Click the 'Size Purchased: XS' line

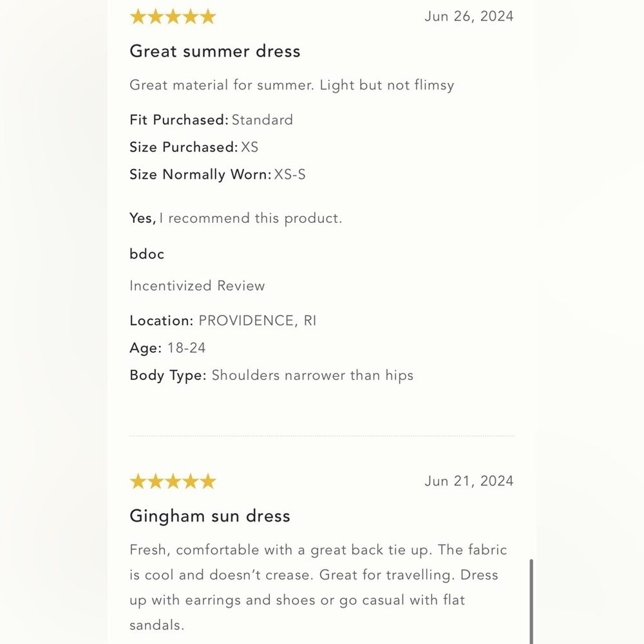point(194,147)
